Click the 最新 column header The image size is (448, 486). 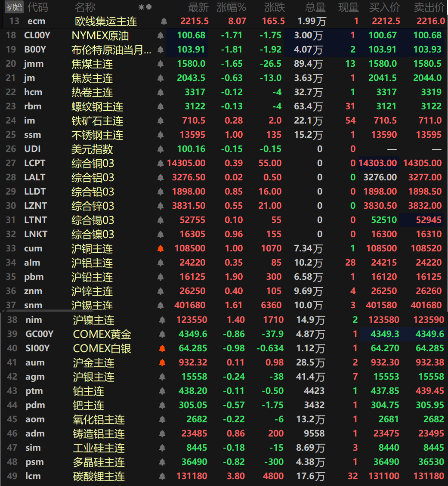click(198, 7)
